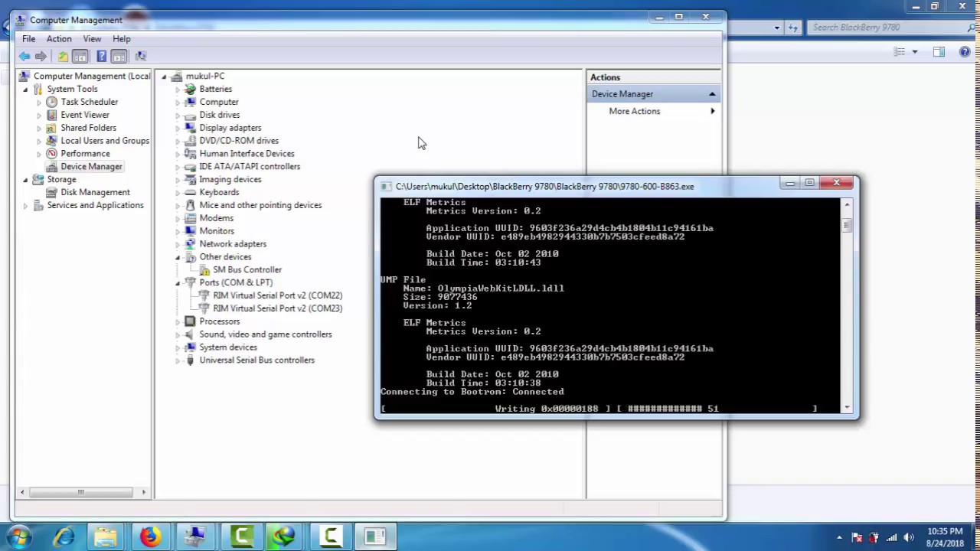Open Internet Explorer from the taskbar
Image resolution: width=980 pixels, height=551 pixels.
(x=64, y=537)
